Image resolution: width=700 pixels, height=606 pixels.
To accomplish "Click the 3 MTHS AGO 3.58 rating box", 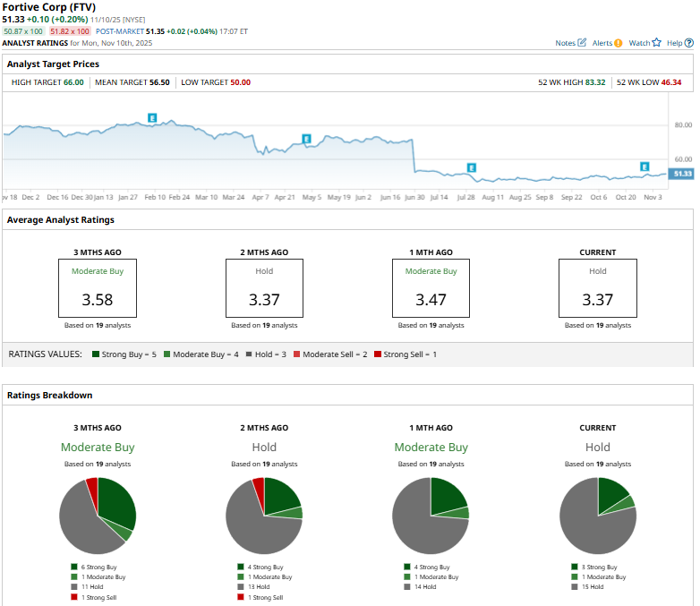I will 98,288.
